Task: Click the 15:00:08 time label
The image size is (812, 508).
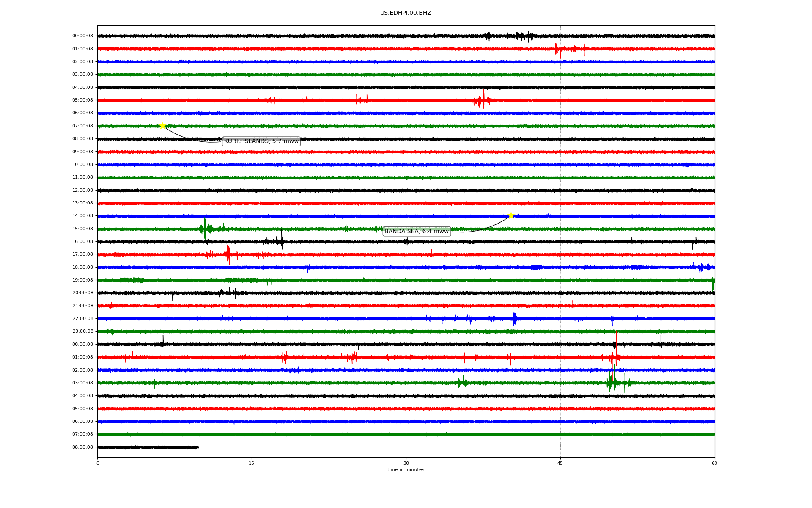Action: [82, 229]
